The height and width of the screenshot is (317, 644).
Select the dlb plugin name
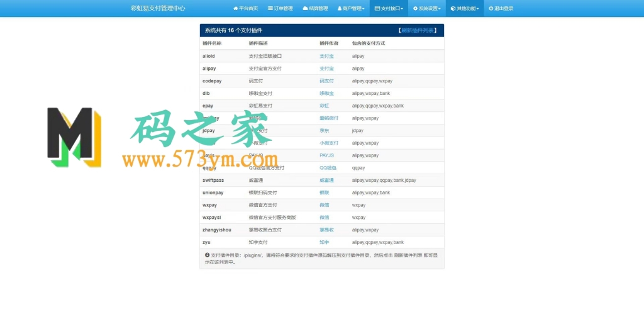click(206, 93)
